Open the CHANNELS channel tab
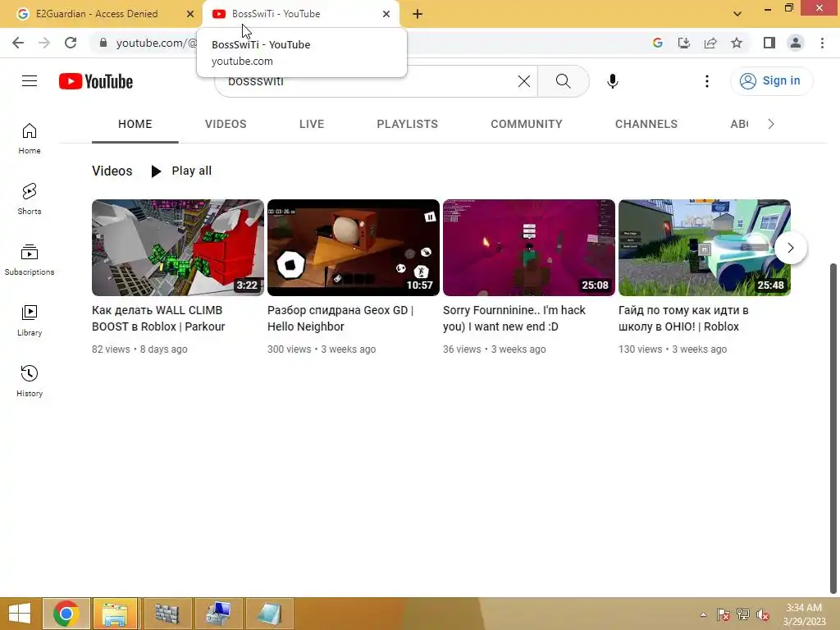This screenshot has width=840, height=630. coord(646,125)
